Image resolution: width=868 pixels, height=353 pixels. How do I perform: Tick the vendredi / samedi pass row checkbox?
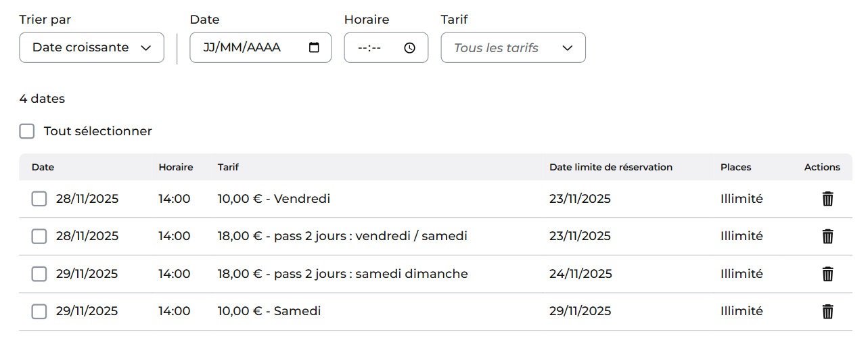[x=39, y=236]
